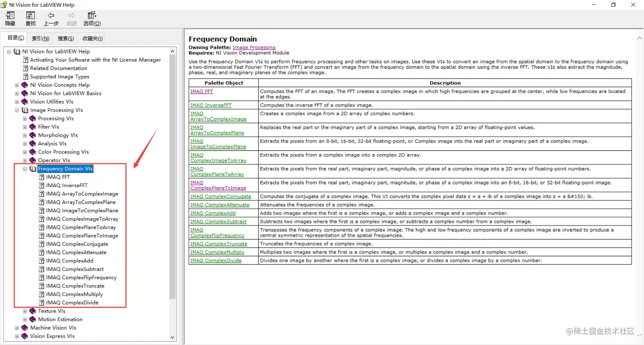Click the 查找 (Find) toolbar icon
Image resolution: width=644 pixels, height=345 pixels.
(x=30, y=15)
